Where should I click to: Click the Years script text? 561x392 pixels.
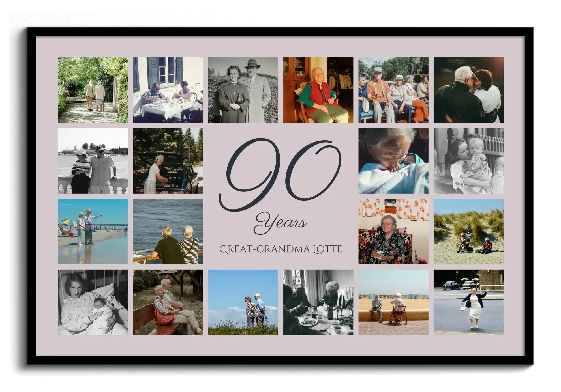(x=280, y=224)
